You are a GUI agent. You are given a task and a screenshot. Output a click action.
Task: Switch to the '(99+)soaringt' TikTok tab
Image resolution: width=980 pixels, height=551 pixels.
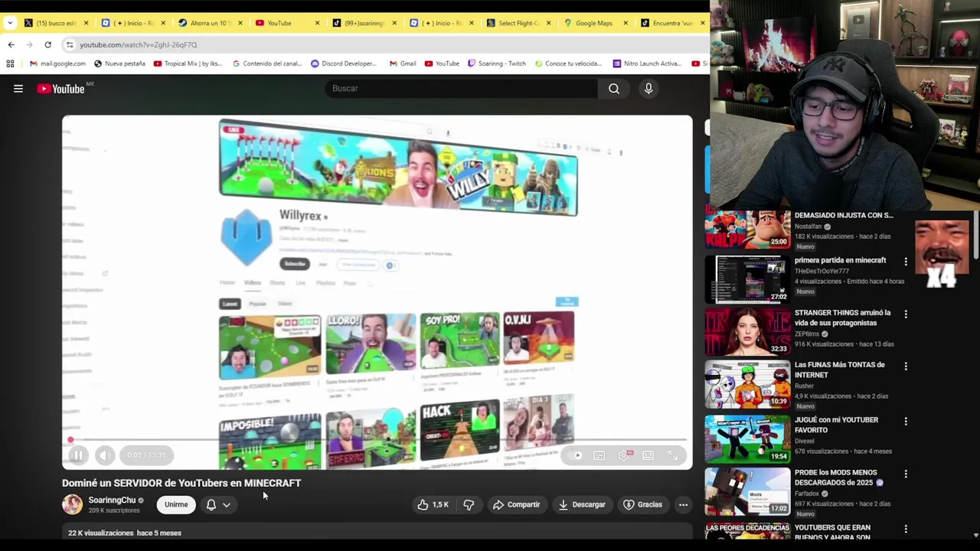pyautogui.click(x=362, y=23)
